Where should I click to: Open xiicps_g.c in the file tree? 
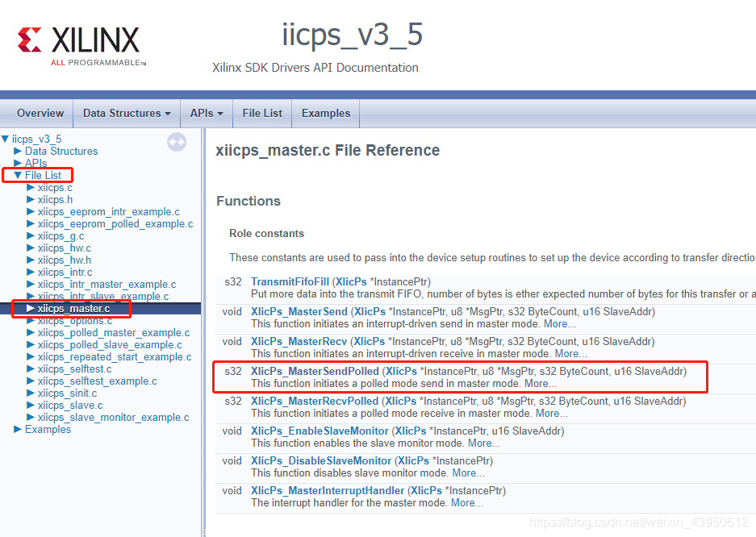tap(61, 236)
